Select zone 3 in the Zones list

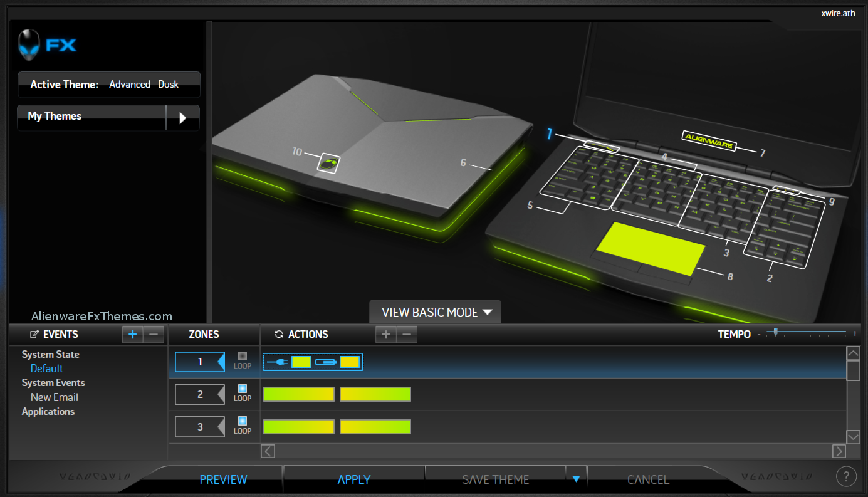200,427
